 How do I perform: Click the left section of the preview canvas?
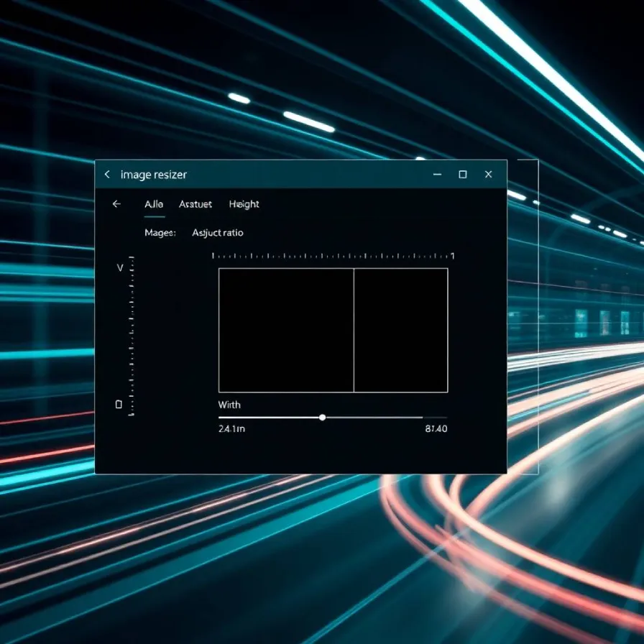pyautogui.click(x=286, y=331)
